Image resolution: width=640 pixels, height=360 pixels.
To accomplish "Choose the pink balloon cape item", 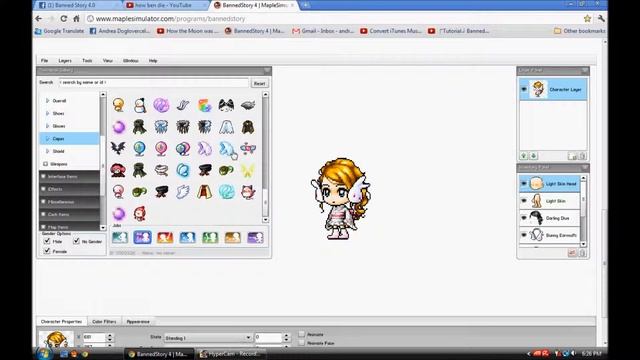I will tap(161, 149).
